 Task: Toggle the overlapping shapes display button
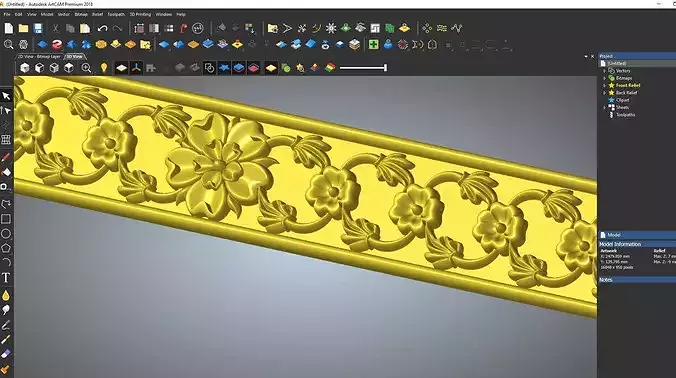(210, 68)
